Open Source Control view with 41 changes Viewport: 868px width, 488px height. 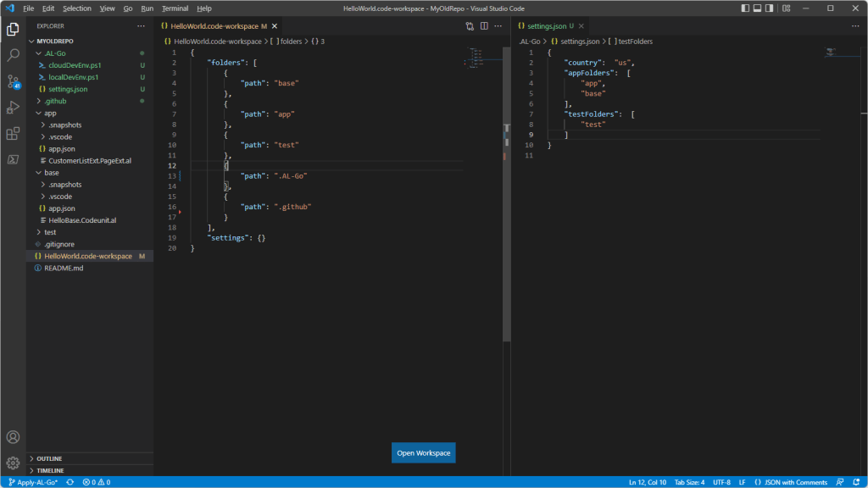(x=13, y=81)
